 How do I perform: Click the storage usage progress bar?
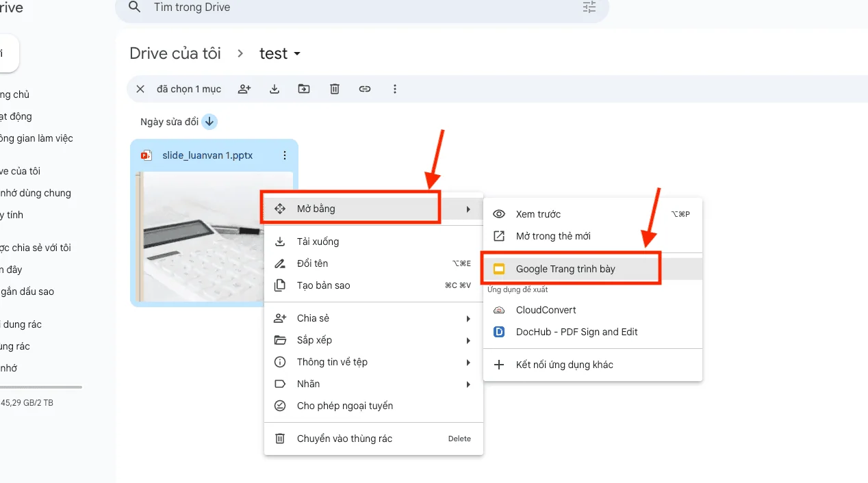40,387
